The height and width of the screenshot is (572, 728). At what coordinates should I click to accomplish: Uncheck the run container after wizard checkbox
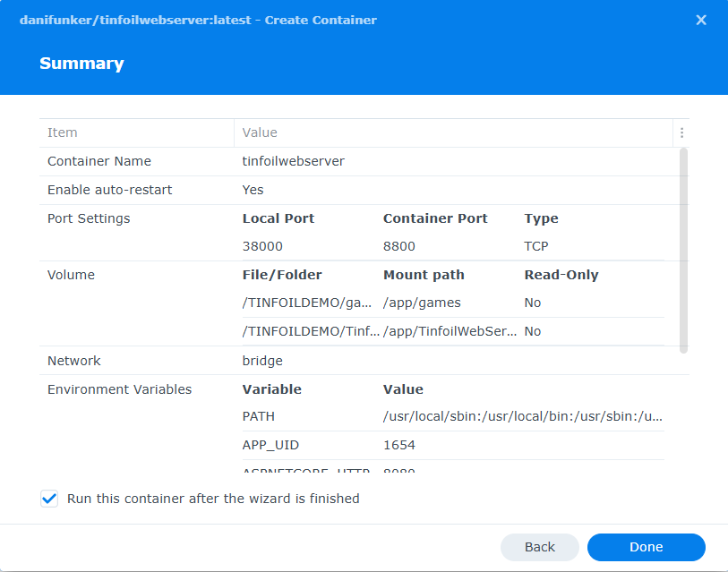point(49,499)
